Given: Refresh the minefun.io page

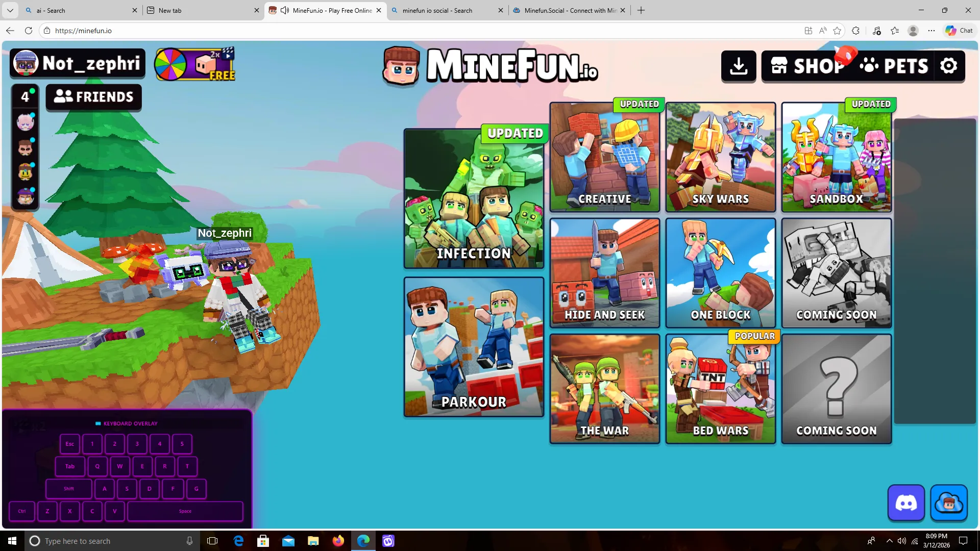Looking at the screenshot, I should pos(29,31).
